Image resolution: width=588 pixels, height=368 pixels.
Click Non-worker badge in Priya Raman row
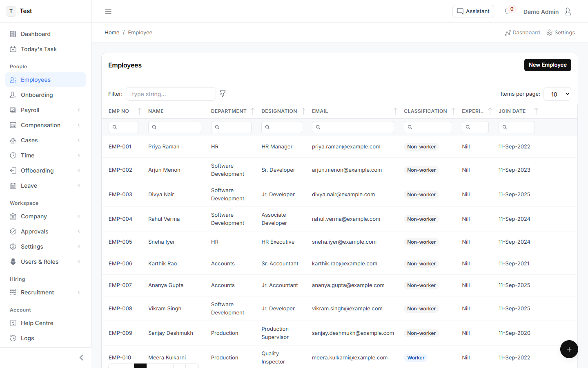coord(421,147)
